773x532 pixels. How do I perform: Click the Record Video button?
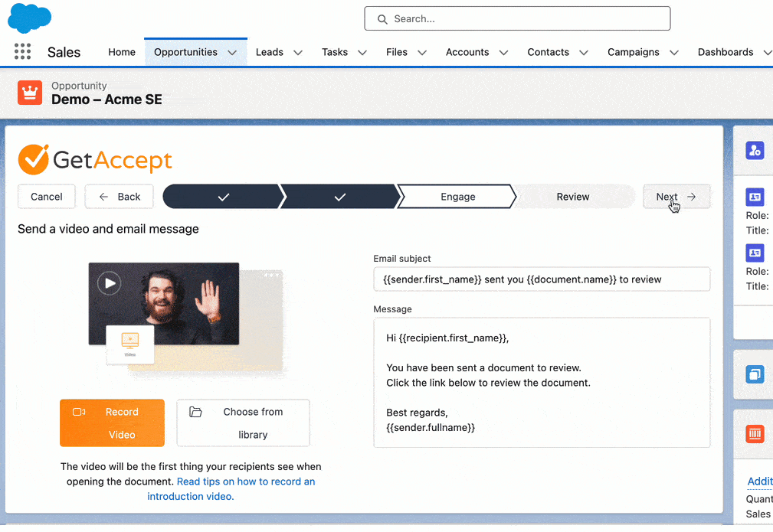click(x=112, y=423)
